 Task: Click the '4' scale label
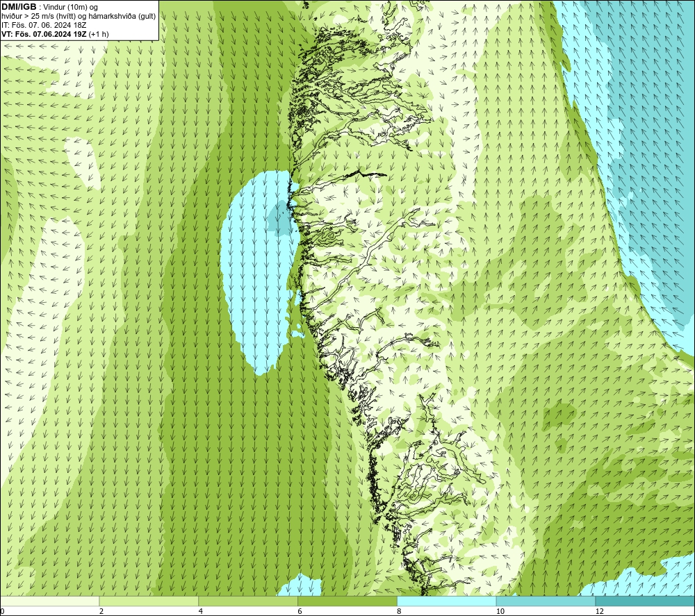201,611
